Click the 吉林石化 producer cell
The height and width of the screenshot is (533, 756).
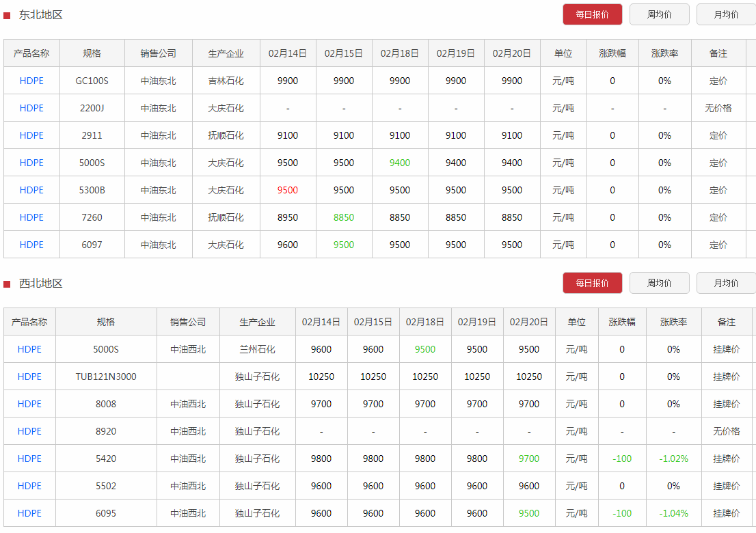tap(226, 81)
